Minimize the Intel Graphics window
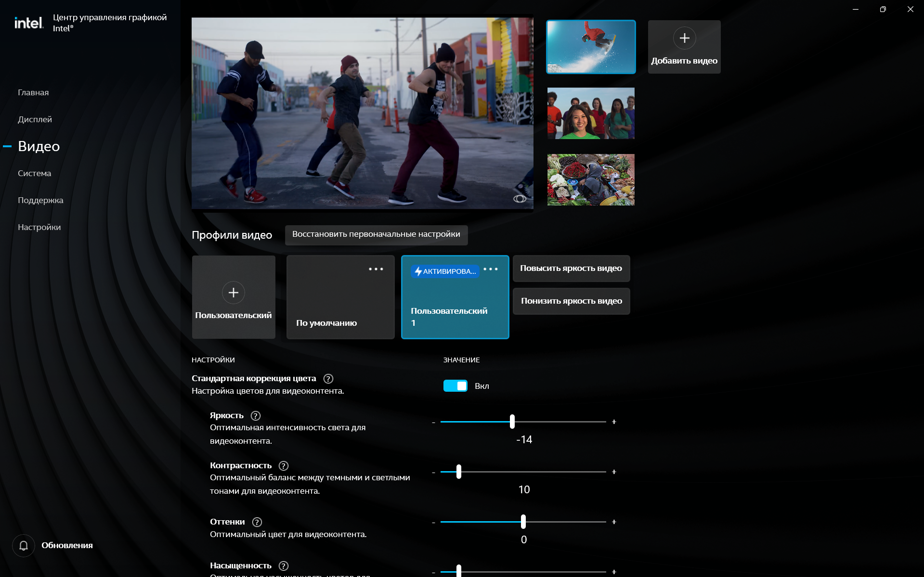924x577 pixels. coord(856,9)
